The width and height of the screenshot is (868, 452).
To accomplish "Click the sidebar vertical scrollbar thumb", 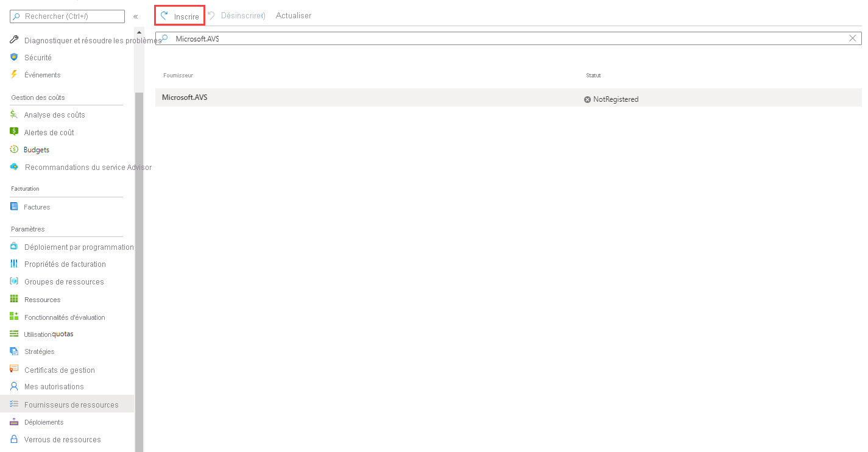I will (x=139, y=271).
